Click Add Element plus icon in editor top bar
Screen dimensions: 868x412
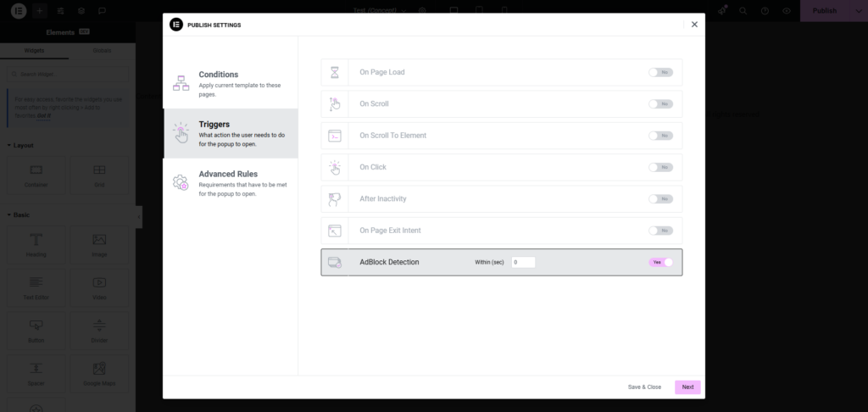39,10
